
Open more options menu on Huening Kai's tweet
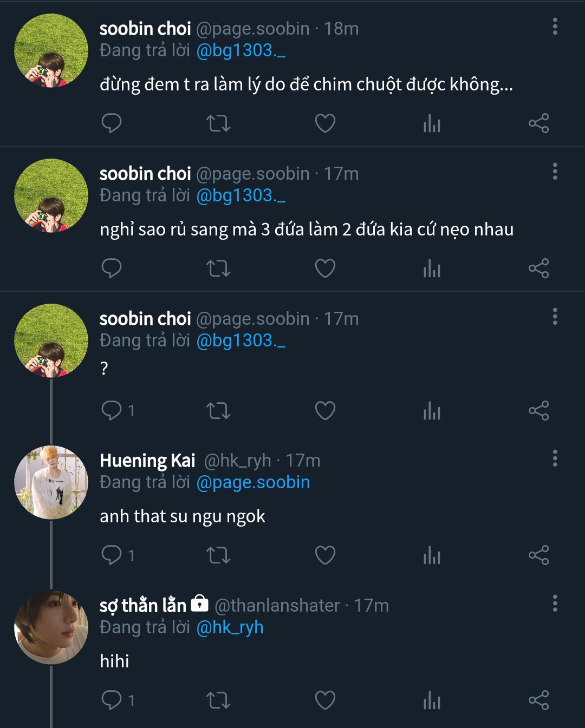(555, 458)
